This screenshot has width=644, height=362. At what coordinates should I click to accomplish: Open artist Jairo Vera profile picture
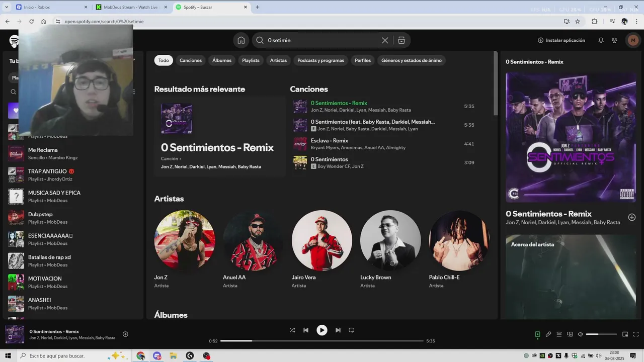[322, 240]
